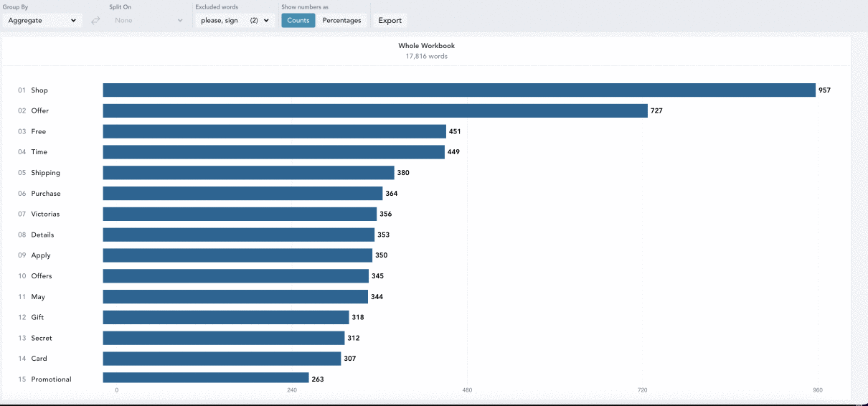Click the Secret bar
The image size is (868, 406).
point(224,338)
